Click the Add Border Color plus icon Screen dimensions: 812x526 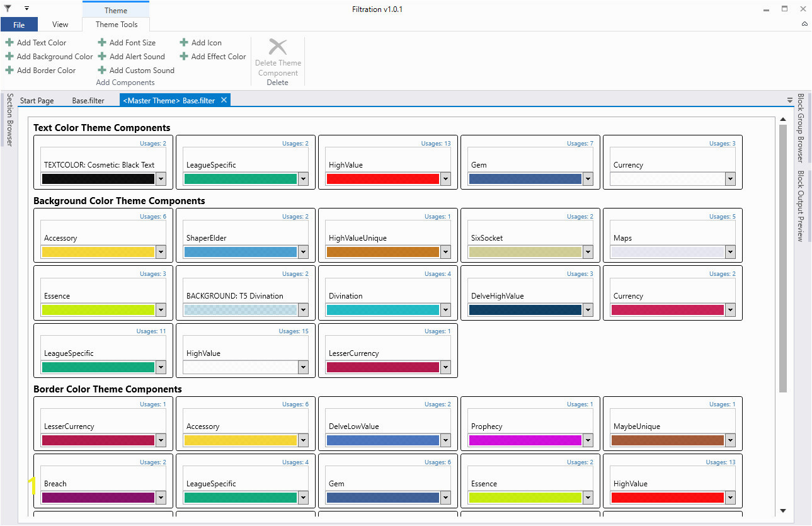tap(9, 71)
